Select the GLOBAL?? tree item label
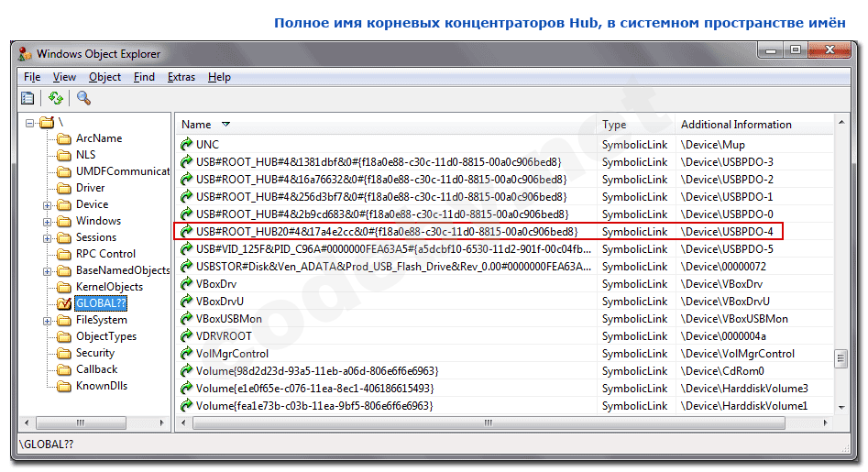The width and height of the screenshot is (868, 472). [x=101, y=303]
